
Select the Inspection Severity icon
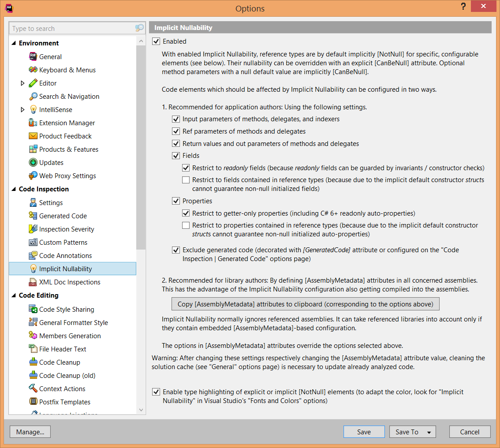point(33,229)
